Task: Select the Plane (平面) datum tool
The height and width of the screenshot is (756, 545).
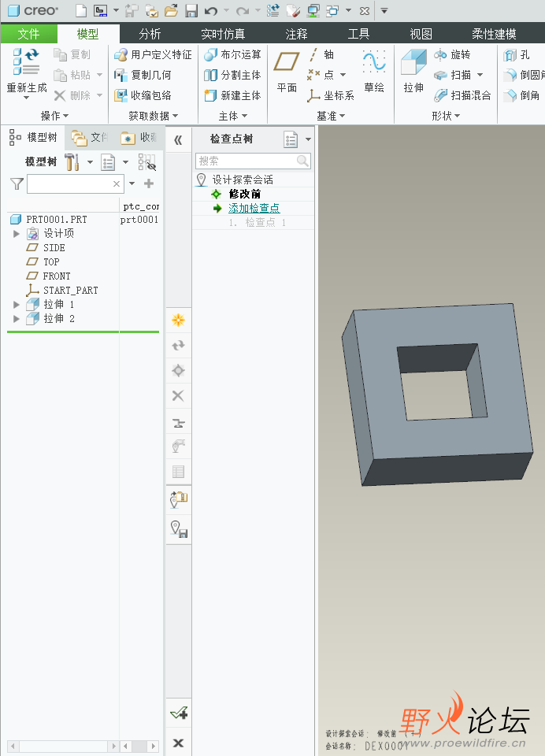Action: [x=287, y=72]
